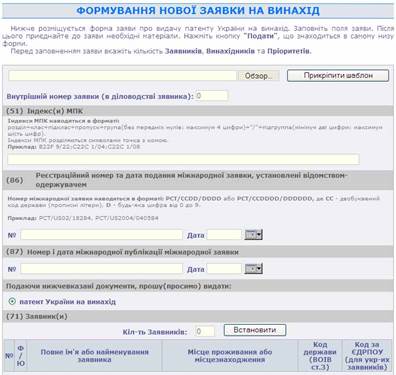
Task: Click the "Ф/Ю" column header
Action: pos(21,356)
